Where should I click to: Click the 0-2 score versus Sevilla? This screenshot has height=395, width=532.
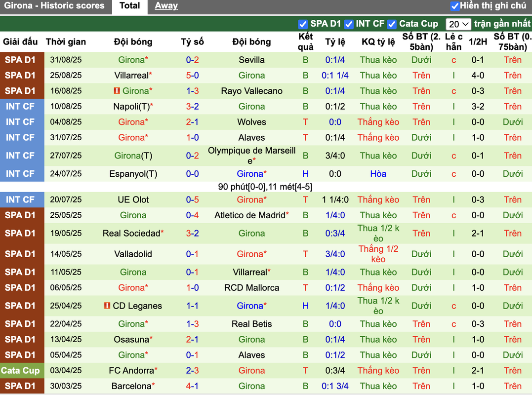click(x=192, y=60)
